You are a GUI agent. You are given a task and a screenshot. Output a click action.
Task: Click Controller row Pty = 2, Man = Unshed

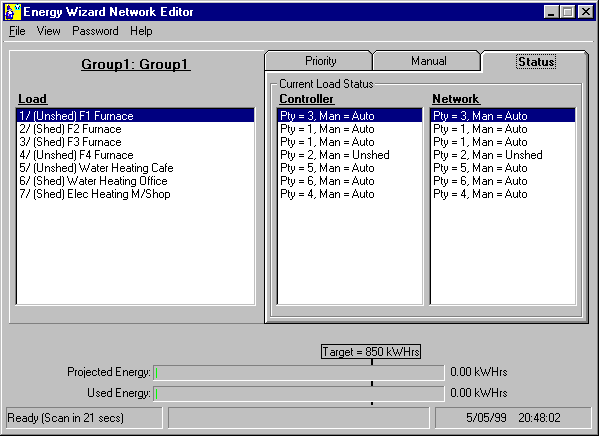350,155
